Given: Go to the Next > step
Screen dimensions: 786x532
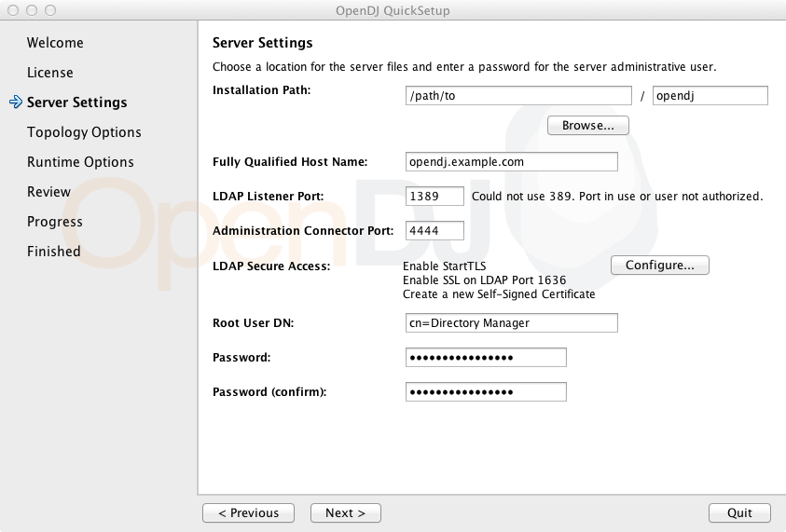Looking at the screenshot, I should (x=345, y=513).
